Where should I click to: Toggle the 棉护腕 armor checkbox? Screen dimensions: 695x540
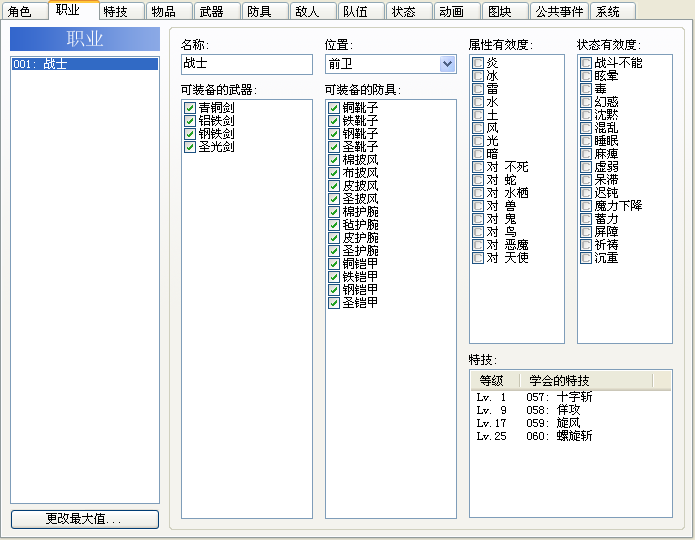pyautogui.click(x=334, y=212)
